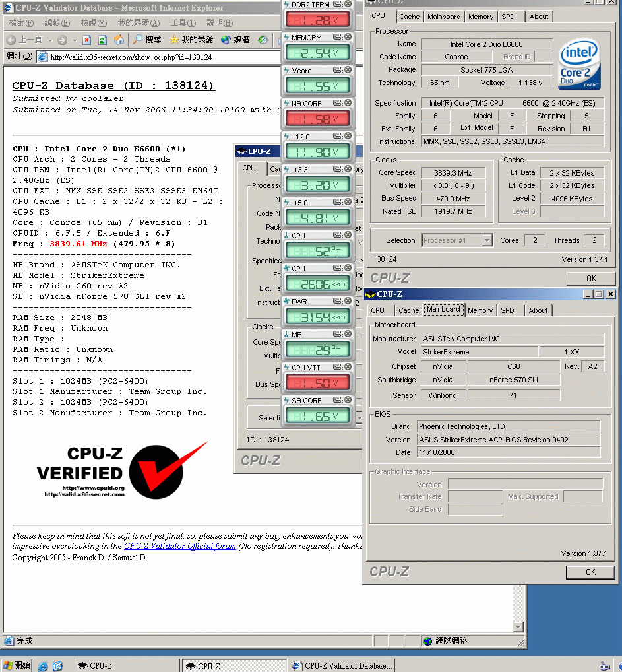
Task: Click the IE Forward arrow button
Action: [x=63, y=40]
